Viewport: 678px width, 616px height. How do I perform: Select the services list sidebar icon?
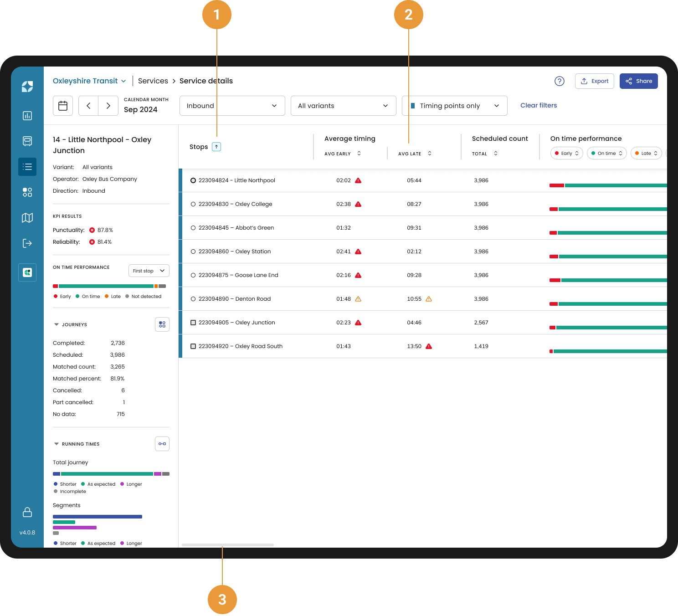pyautogui.click(x=27, y=167)
